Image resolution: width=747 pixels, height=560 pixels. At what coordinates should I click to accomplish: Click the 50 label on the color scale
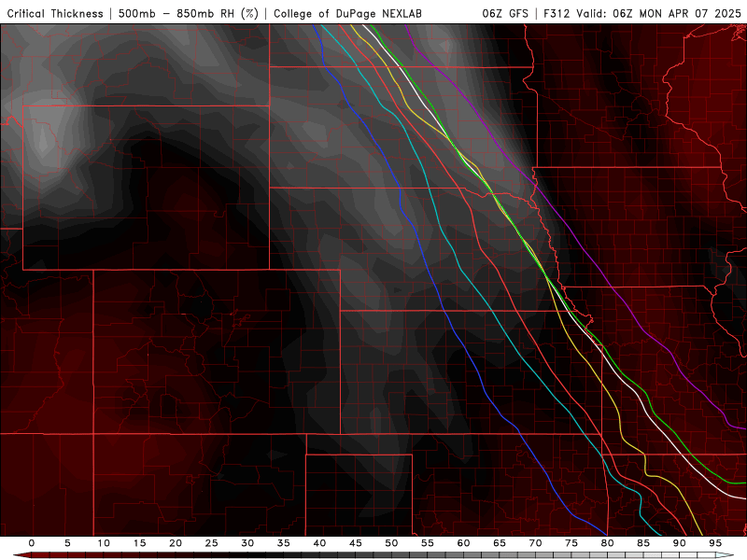[x=391, y=543]
